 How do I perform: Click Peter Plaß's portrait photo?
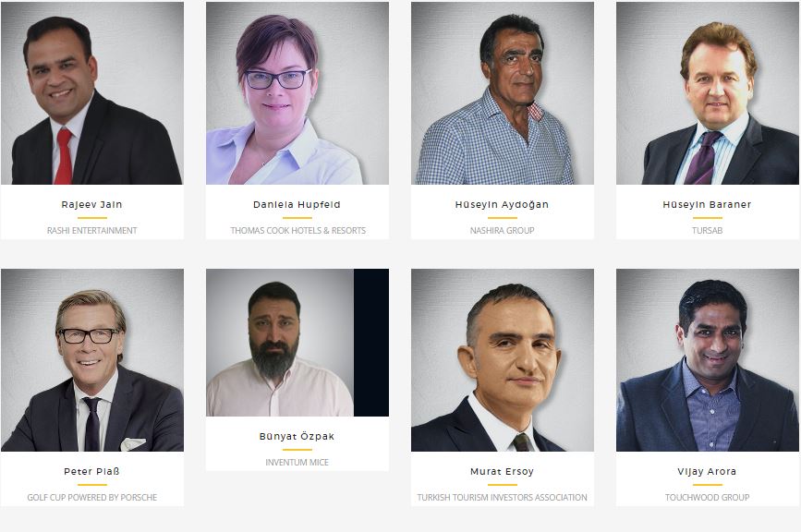(x=92, y=360)
